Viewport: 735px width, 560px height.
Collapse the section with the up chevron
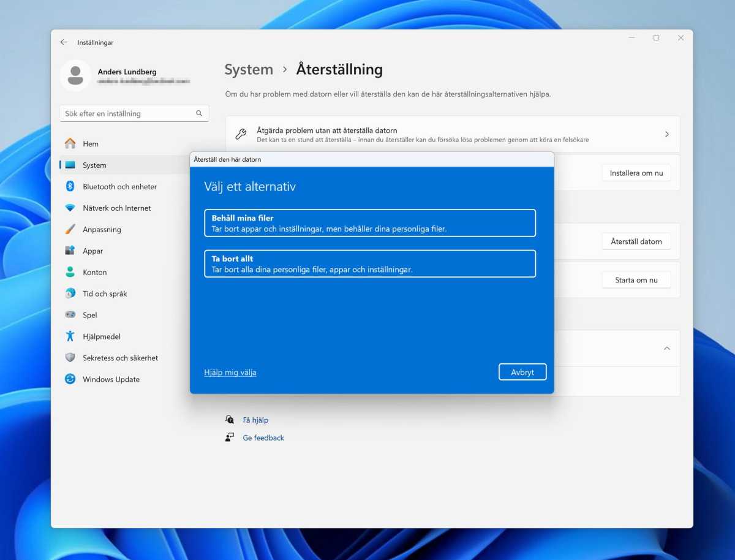(x=667, y=348)
